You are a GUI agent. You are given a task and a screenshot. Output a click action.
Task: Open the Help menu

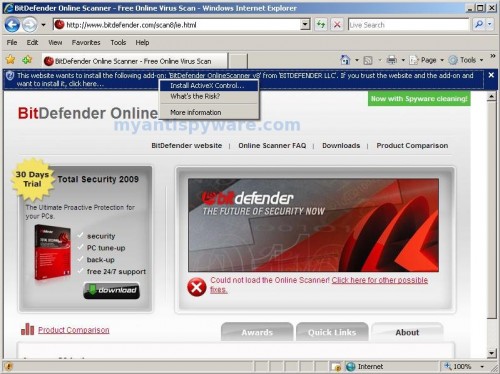(142, 43)
